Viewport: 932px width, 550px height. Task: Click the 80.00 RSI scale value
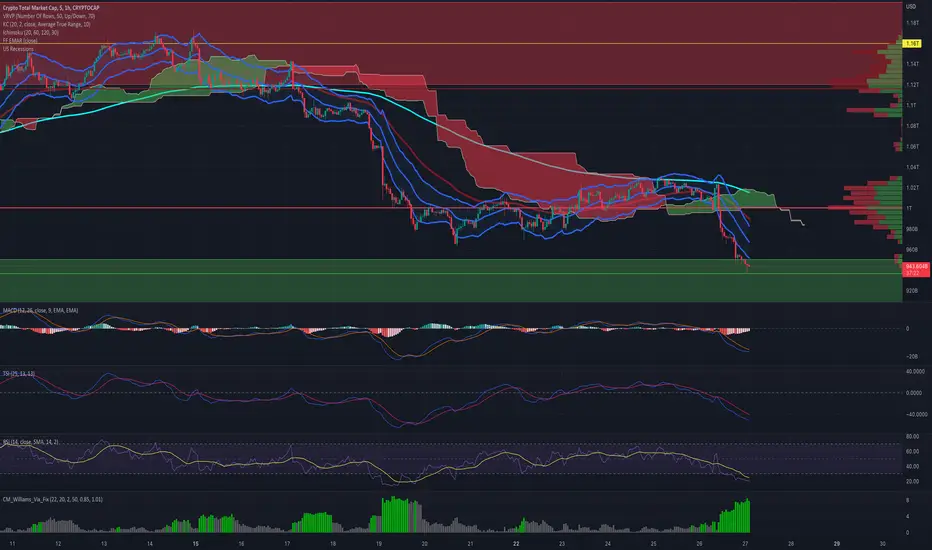pyautogui.click(x=912, y=436)
